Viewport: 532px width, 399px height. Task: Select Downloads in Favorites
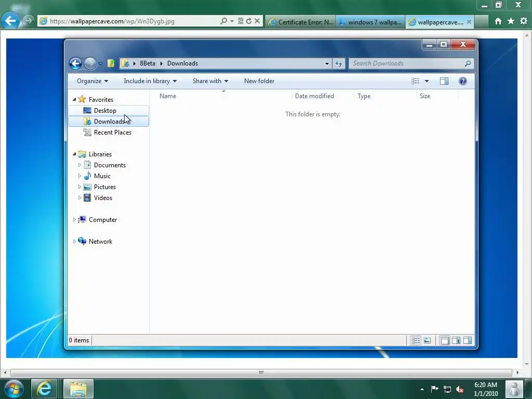pos(109,122)
